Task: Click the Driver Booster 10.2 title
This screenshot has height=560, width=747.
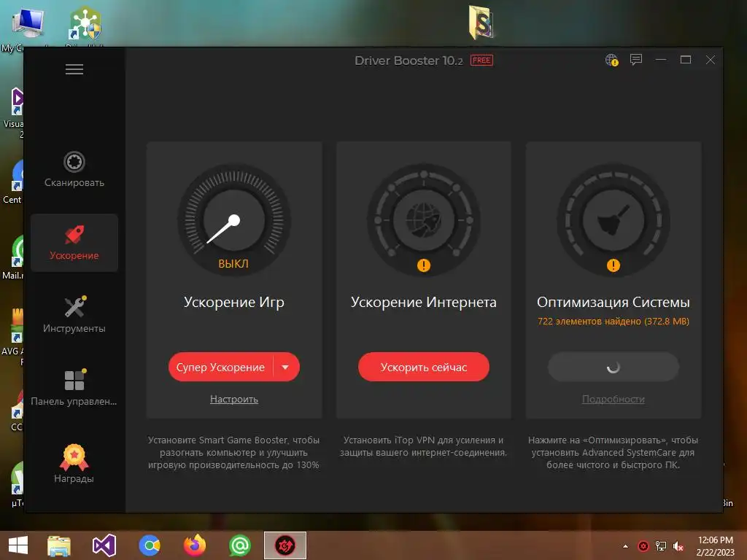Action: (409, 61)
